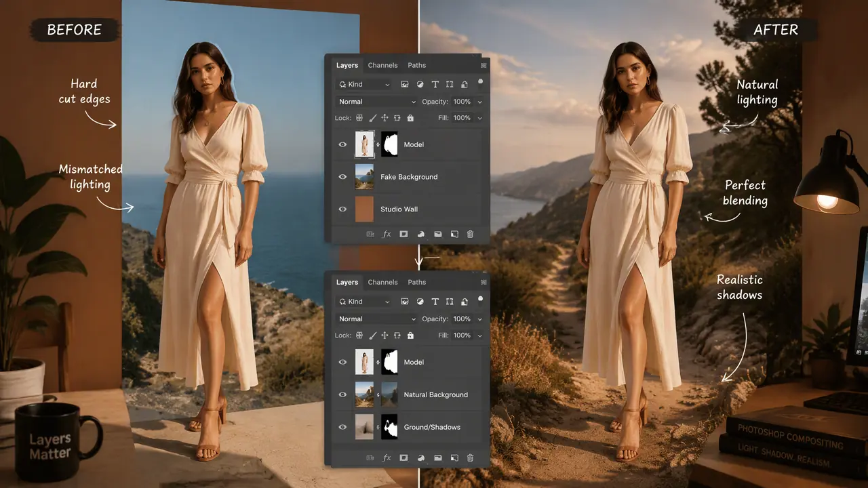This screenshot has height=488, width=868.
Task: Select the Fake Background layer thumbnail
Action: 365,177
